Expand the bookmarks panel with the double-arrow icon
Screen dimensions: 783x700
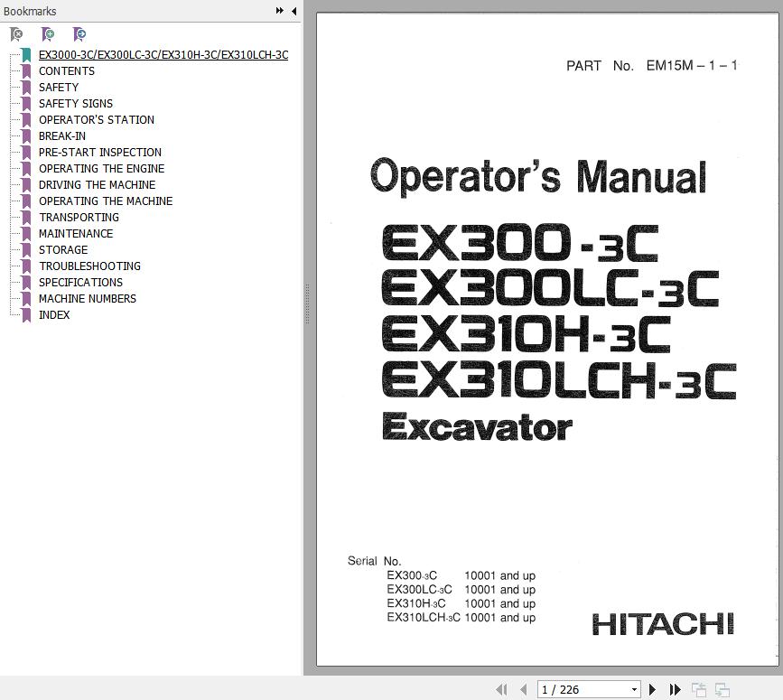tap(280, 11)
